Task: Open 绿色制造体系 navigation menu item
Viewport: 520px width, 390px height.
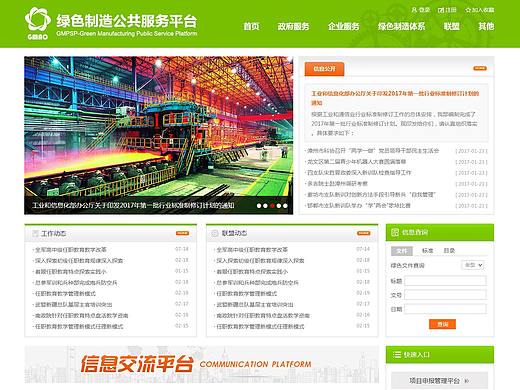Action: 401,26
